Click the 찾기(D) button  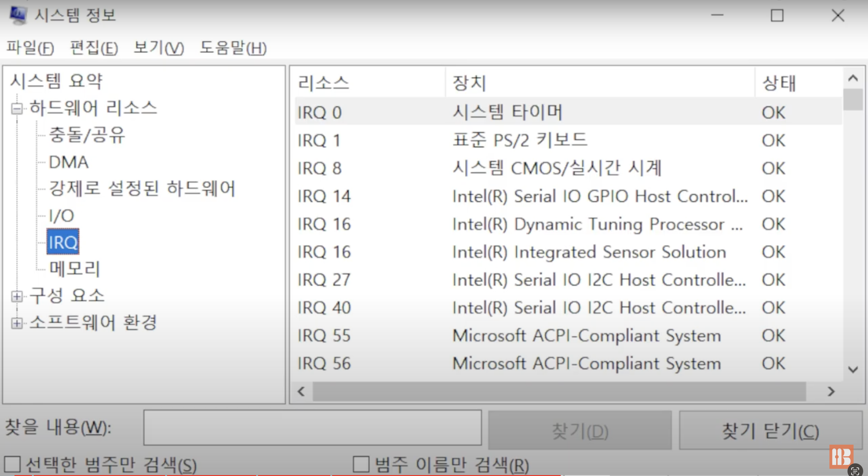click(580, 430)
